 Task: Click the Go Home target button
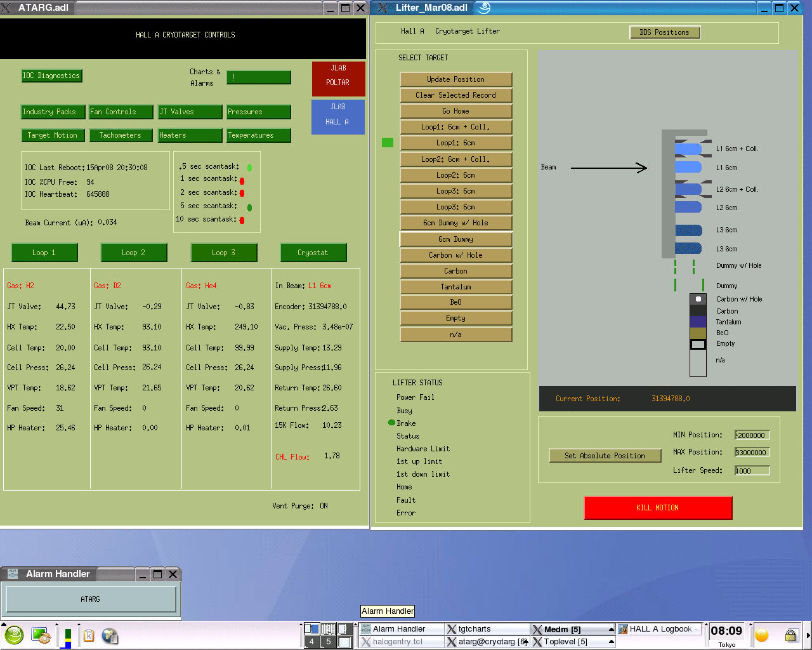tap(456, 111)
